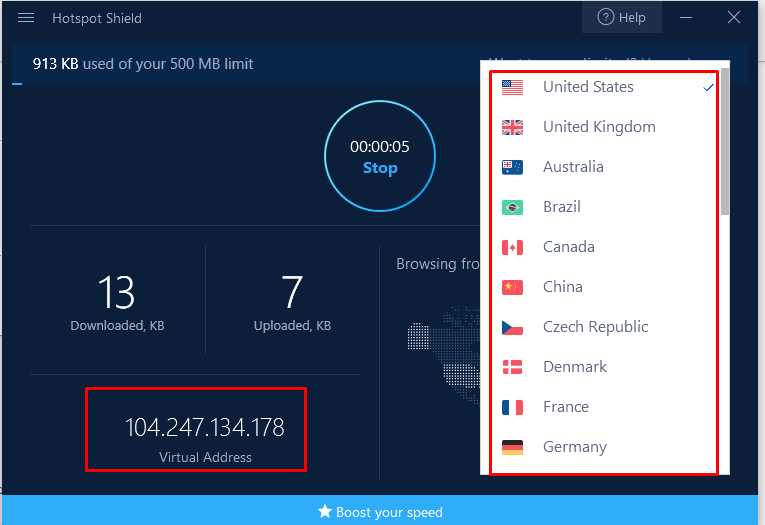Click the Germany flag icon

tap(512, 447)
